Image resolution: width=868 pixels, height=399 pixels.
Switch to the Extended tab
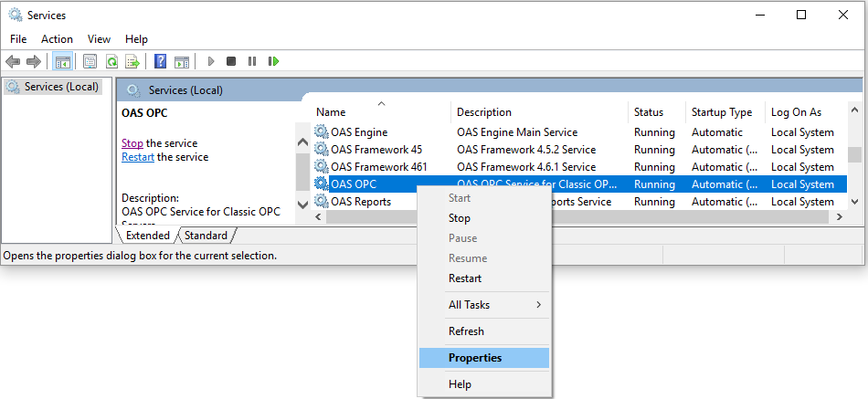click(x=148, y=236)
